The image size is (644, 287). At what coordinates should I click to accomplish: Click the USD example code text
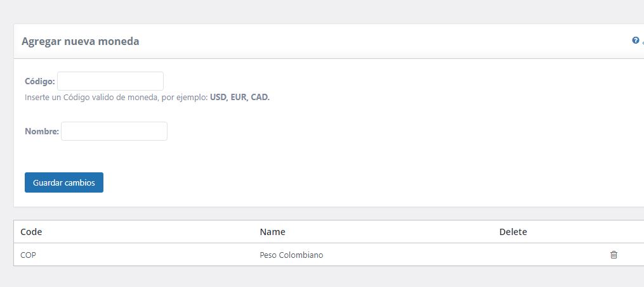pyautogui.click(x=219, y=98)
